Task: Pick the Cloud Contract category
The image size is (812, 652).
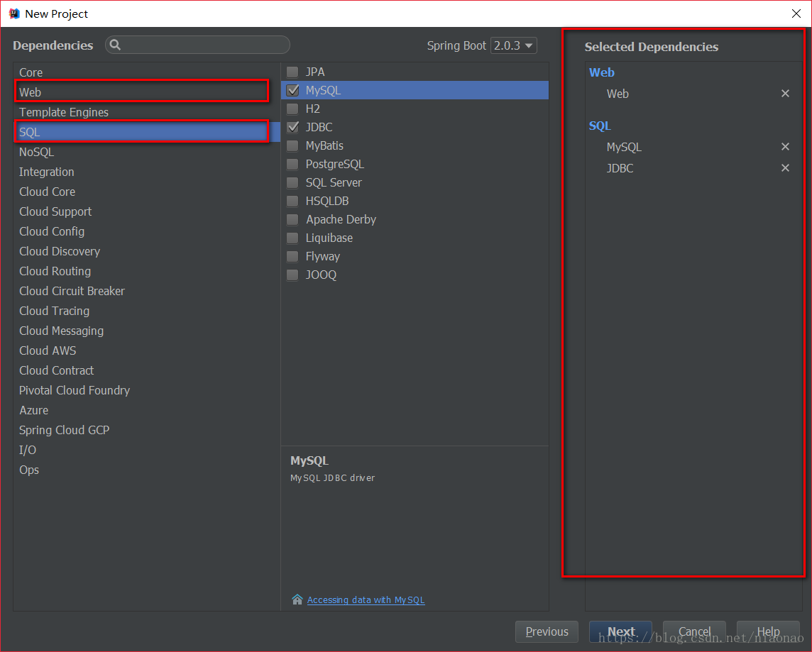Action: 146,370
